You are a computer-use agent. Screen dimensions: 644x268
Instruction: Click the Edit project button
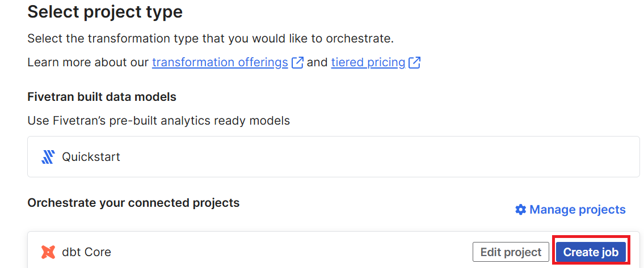tap(511, 252)
